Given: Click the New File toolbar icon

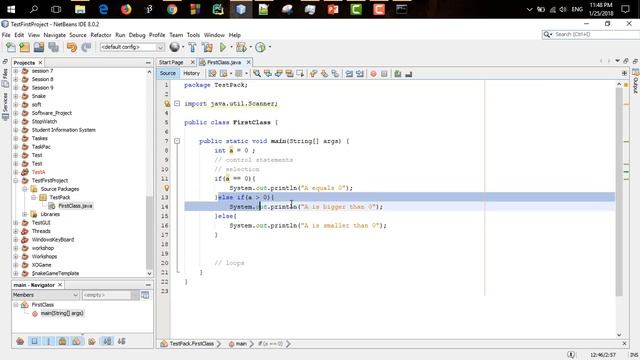Looking at the screenshot, I should pyautogui.click(x=11, y=47).
